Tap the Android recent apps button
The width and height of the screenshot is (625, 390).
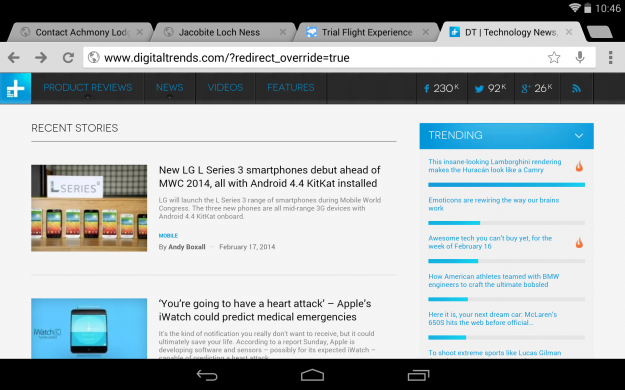coord(418,375)
